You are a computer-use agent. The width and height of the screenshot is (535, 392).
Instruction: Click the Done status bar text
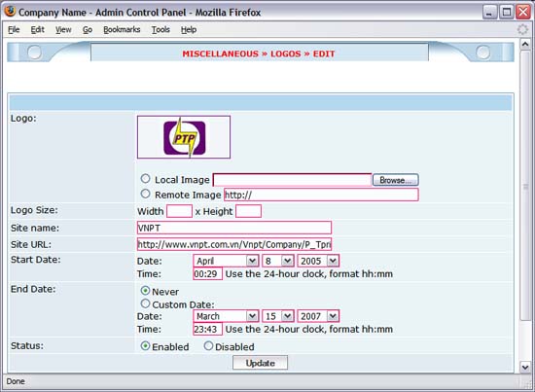16,381
